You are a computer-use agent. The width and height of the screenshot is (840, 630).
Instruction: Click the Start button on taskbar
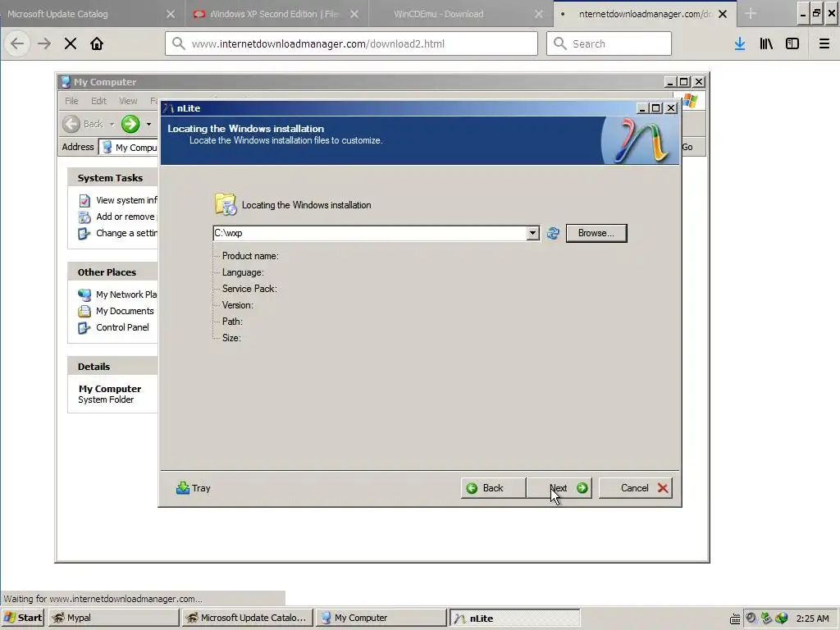(x=23, y=618)
